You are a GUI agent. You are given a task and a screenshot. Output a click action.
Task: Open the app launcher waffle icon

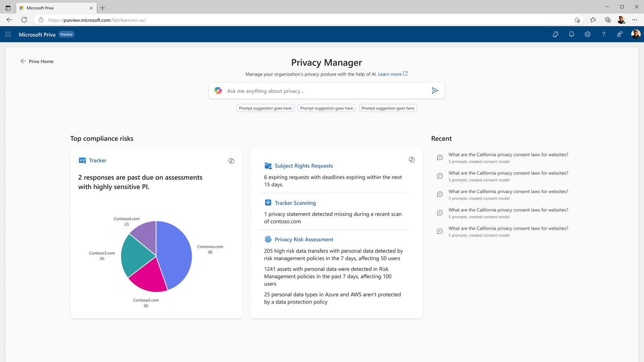pyautogui.click(x=8, y=35)
